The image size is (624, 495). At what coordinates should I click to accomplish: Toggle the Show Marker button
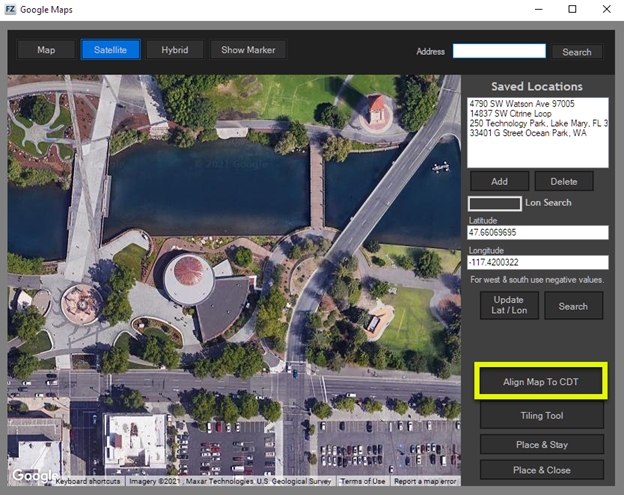coord(248,50)
